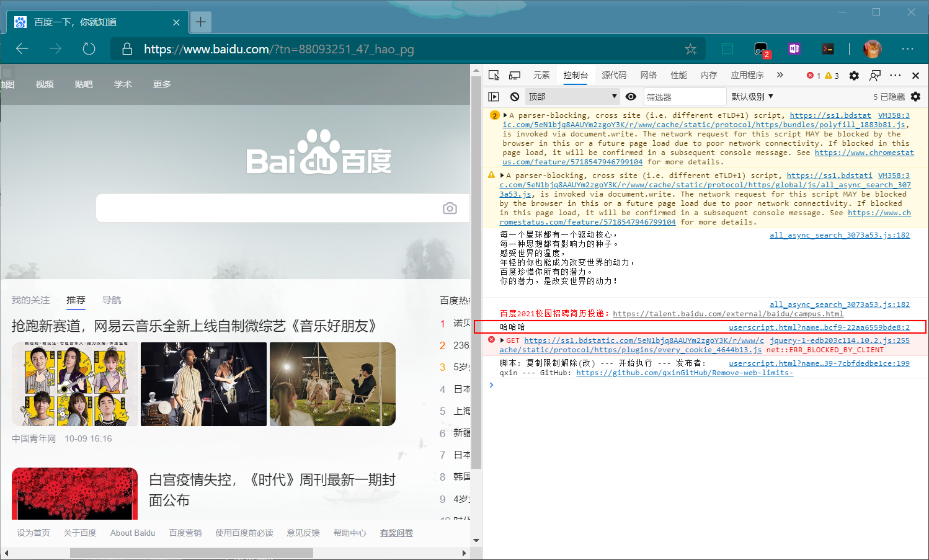Open the dark terminal extension icon
The width and height of the screenshot is (929, 560).
click(828, 49)
